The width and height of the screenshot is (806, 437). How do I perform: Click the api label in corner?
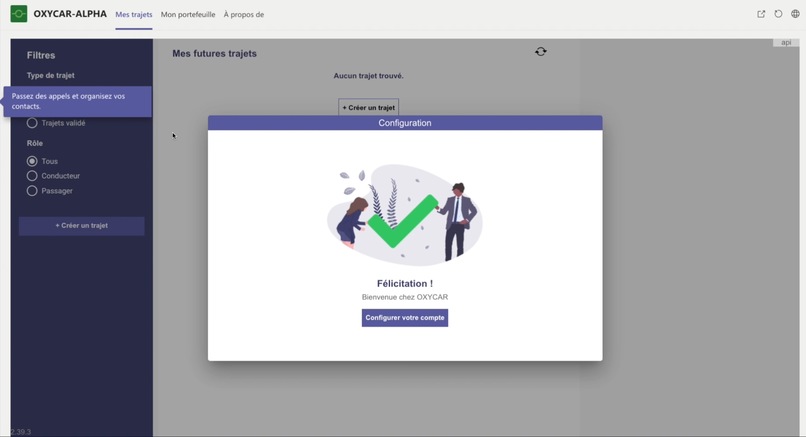(786, 43)
